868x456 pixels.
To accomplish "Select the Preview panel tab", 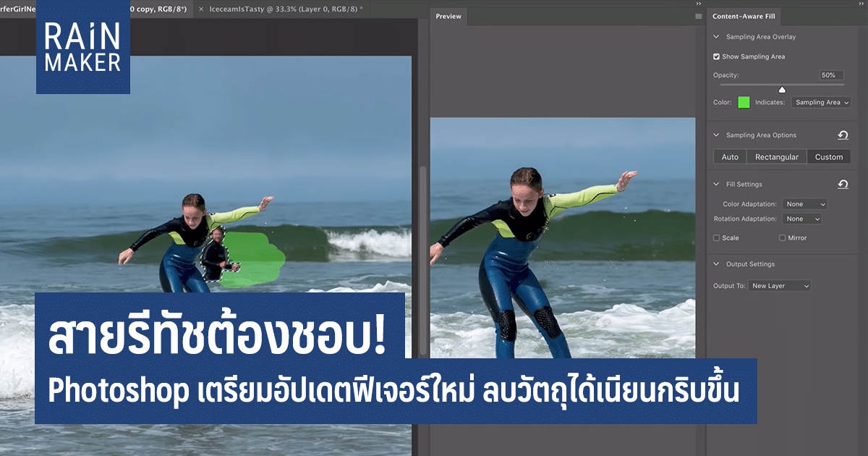I will [x=448, y=17].
